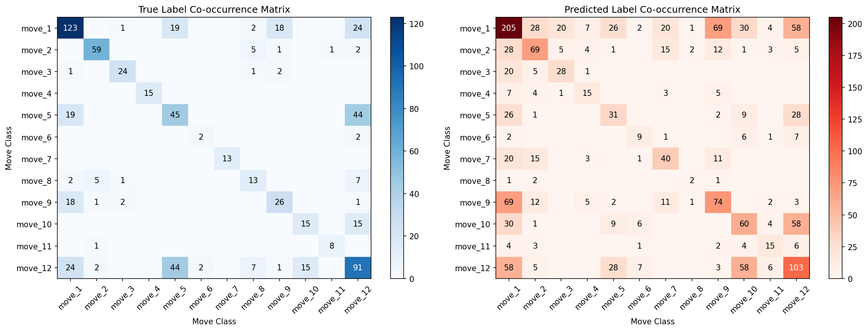
Task: Select the 45 cell in True Label matrix
Action: 175,115
